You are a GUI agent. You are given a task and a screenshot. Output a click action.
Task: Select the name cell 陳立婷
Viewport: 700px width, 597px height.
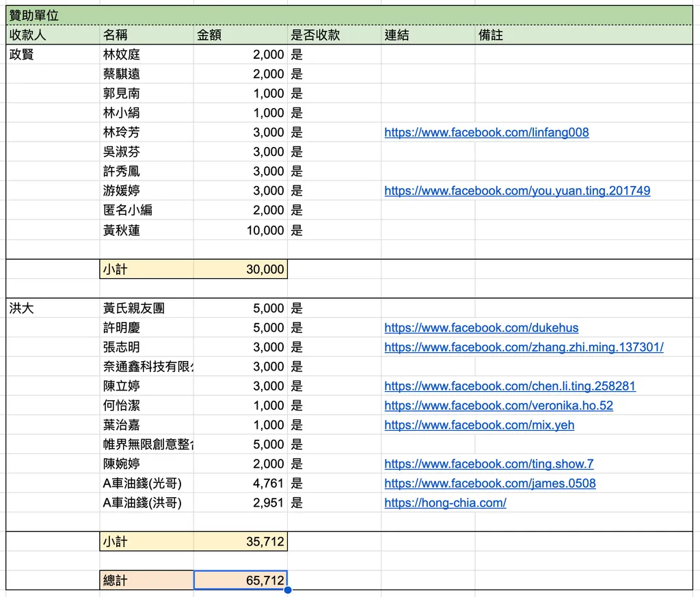point(146,386)
